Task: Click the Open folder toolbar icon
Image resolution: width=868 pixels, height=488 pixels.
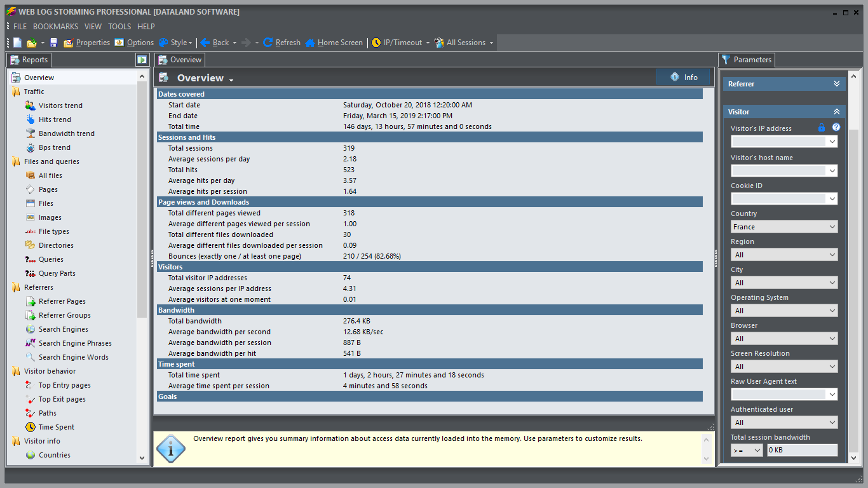Action: tap(32, 43)
